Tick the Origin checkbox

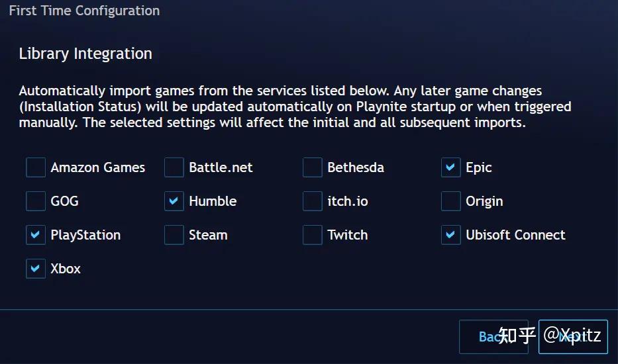coord(451,201)
